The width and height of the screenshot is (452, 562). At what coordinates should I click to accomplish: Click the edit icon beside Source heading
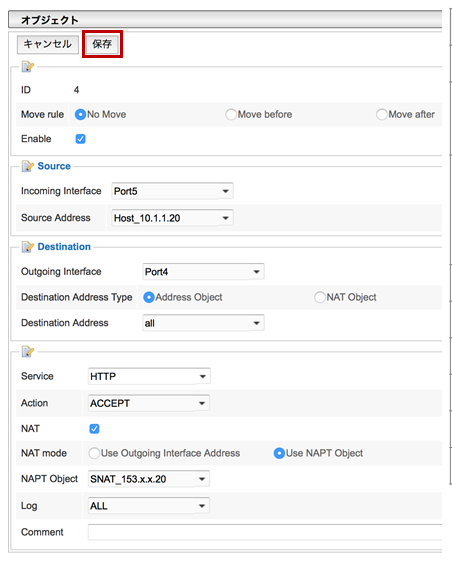pyautogui.click(x=28, y=166)
